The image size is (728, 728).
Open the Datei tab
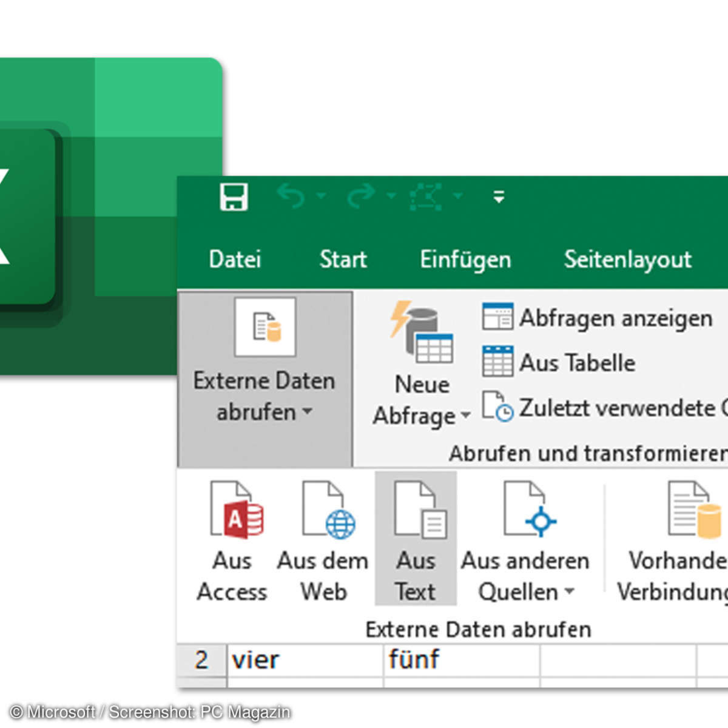tap(235, 260)
